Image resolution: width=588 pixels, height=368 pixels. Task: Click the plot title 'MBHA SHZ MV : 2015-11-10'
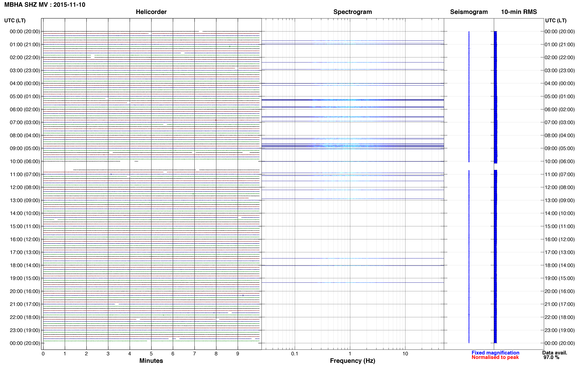coord(45,5)
